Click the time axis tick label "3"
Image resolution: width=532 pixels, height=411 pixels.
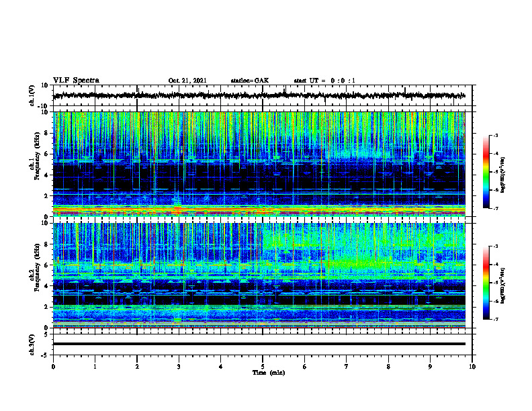point(179,367)
